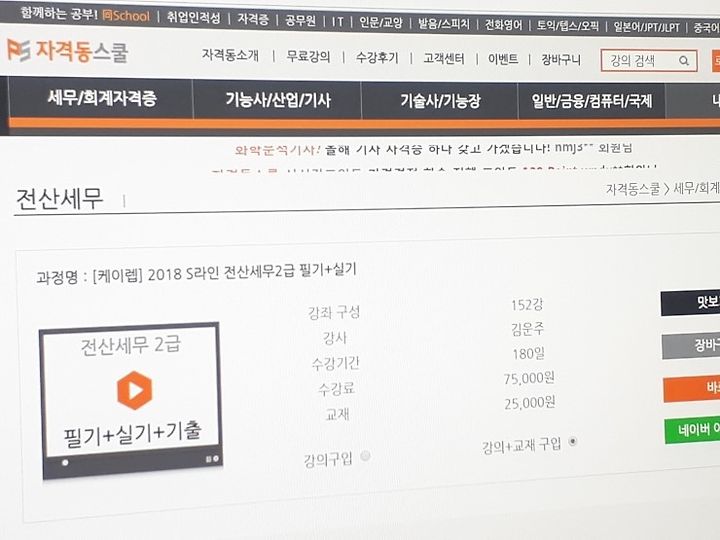Image resolution: width=720 pixels, height=540 pixels.
Task: Open the 이벤트 link
Action: 503,59
